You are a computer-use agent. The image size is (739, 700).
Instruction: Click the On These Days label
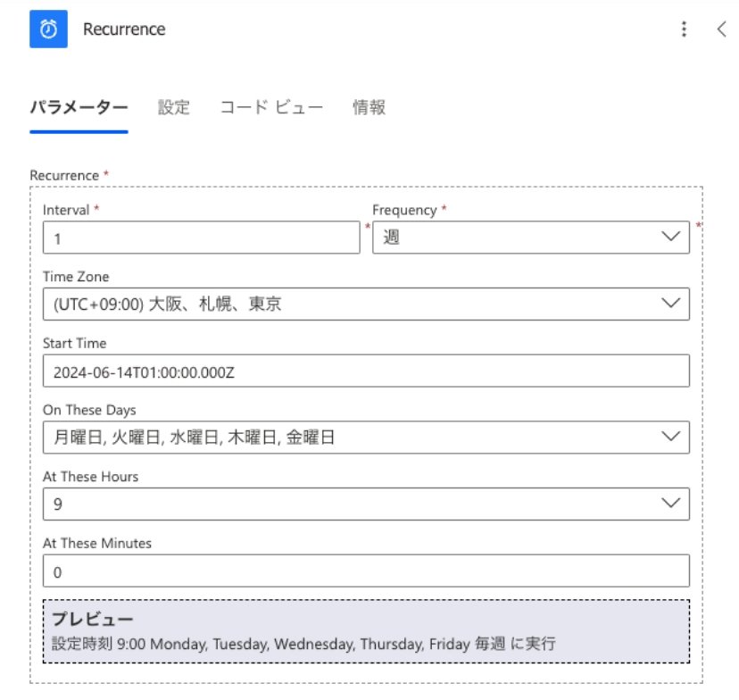89,410
